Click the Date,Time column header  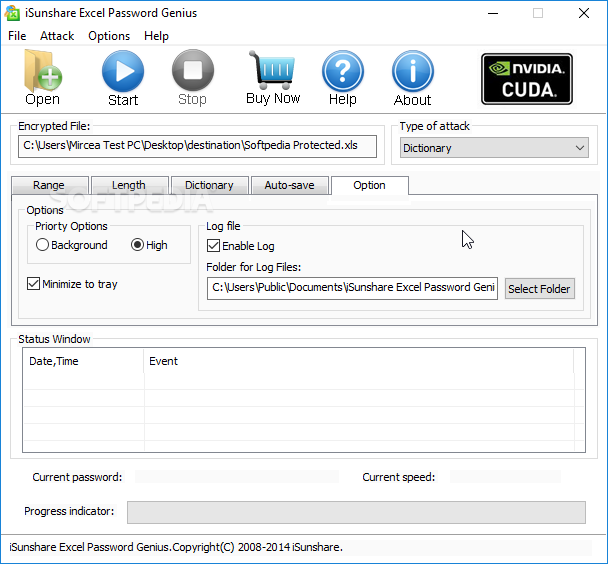pyautogui.click(x=83, y=361)
